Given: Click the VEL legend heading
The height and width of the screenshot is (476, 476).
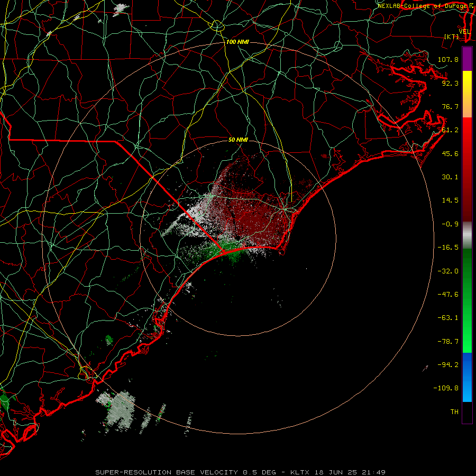Looking at the screenshot, I should click(x=464, y=32).
